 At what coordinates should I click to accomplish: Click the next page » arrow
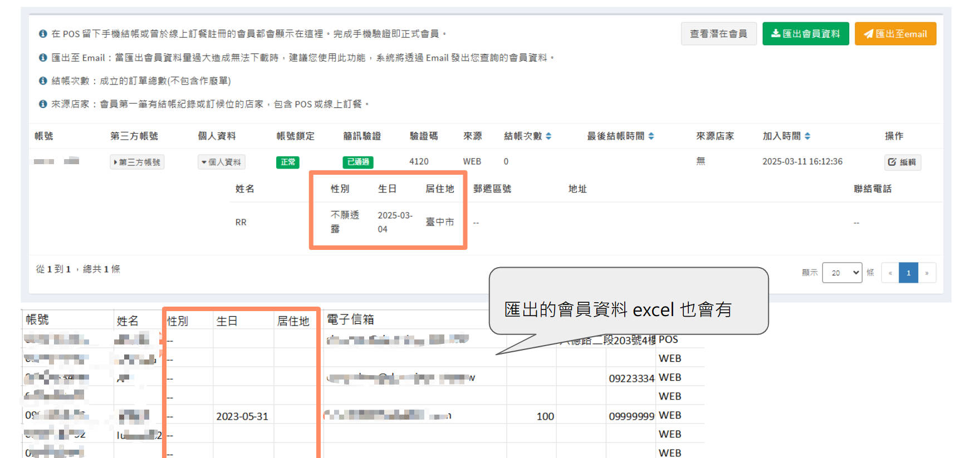[x=927, y=273]
